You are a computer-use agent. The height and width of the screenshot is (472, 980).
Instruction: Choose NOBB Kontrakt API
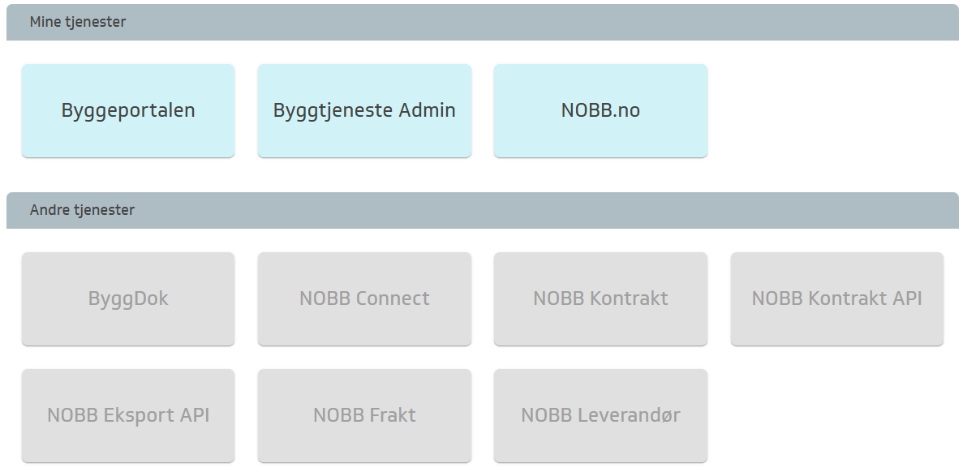(836, 298)
